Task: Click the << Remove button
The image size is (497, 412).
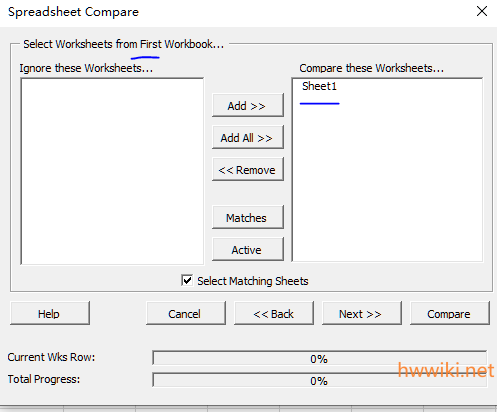Action: (248, 170)
